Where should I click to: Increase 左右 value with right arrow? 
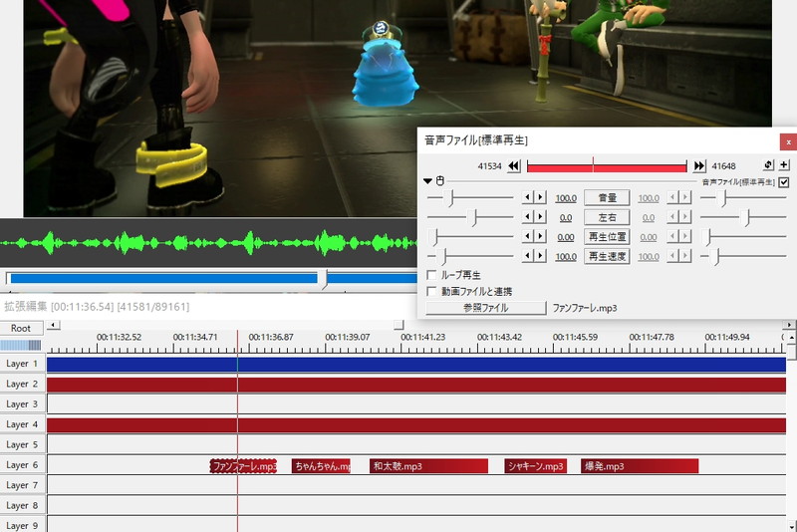tap(540, 217)
